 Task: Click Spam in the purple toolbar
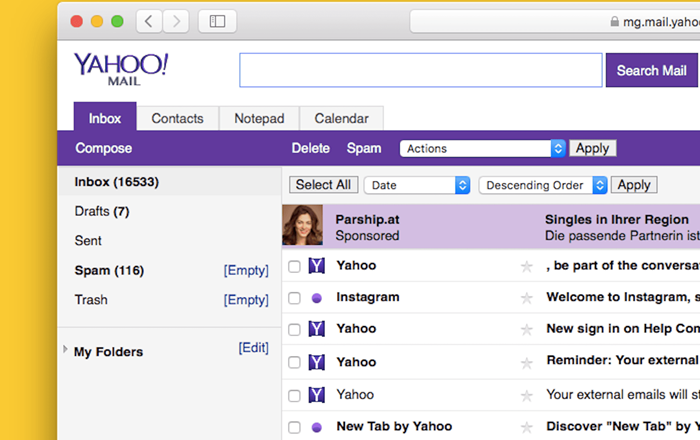(x=364, y=148)
